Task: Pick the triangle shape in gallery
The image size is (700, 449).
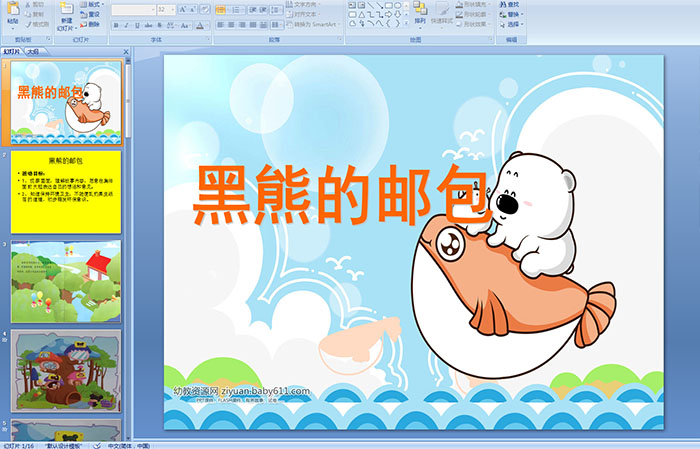Action: pos(361,14)
